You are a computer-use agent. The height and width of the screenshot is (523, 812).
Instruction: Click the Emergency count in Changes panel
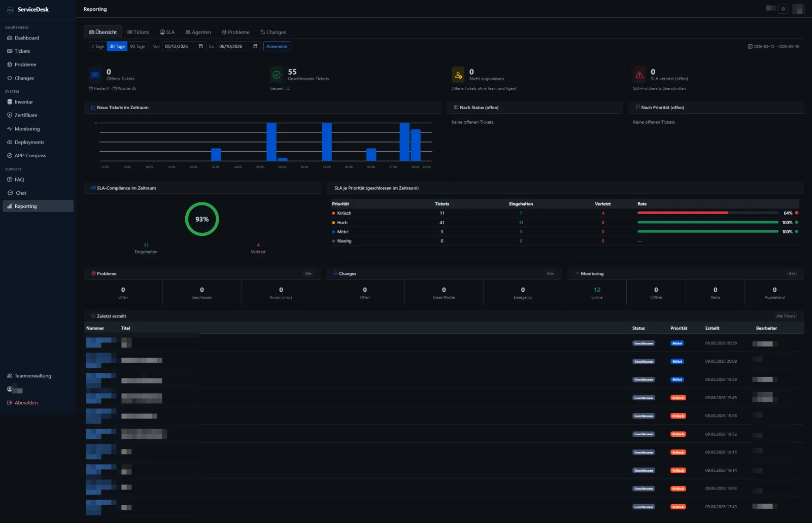[x=523, y=290]
